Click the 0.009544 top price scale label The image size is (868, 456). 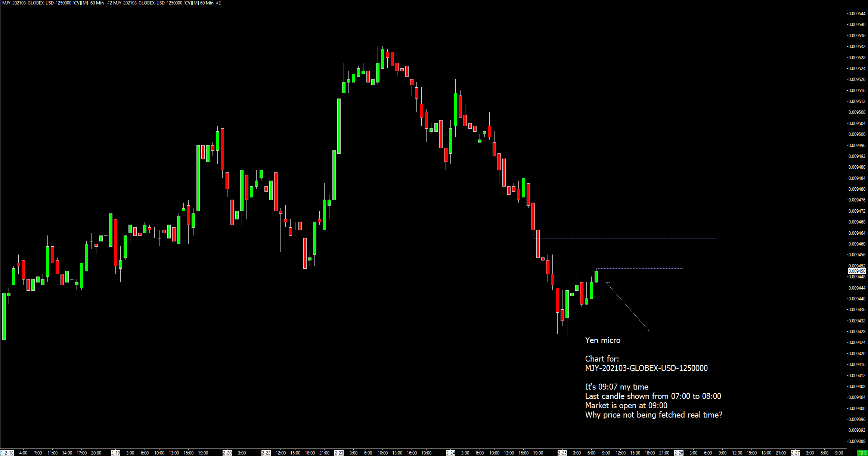tap(857, 14)
